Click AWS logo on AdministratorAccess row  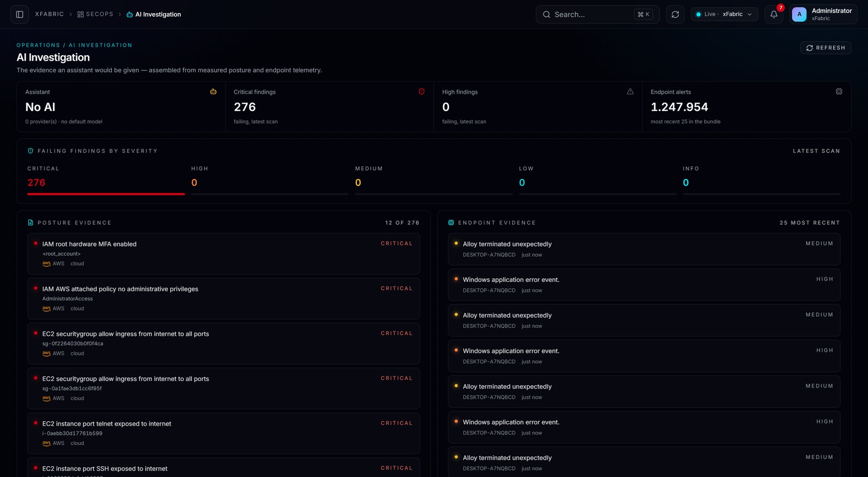coord(46,309)
